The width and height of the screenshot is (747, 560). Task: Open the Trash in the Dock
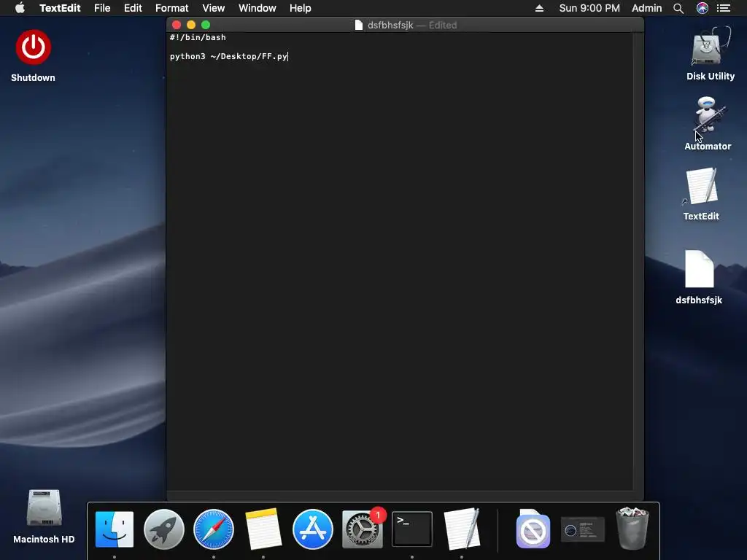(632, 528)
